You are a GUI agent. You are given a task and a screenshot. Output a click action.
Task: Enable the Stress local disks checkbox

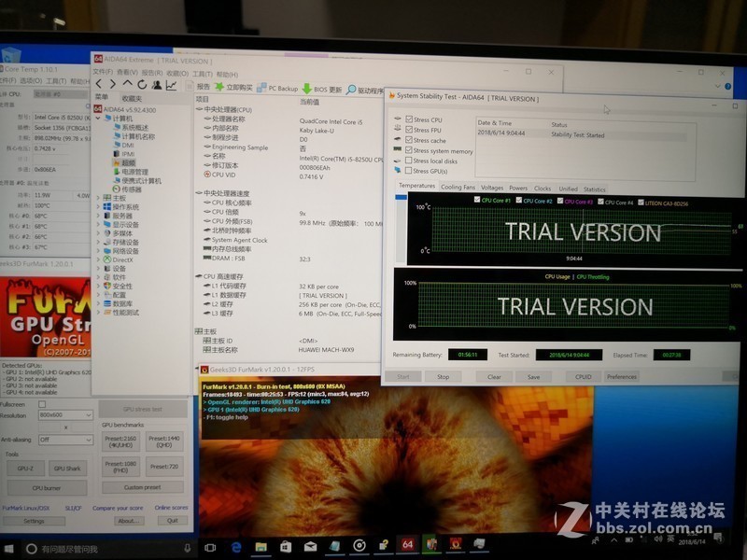(x=409, y=161)
